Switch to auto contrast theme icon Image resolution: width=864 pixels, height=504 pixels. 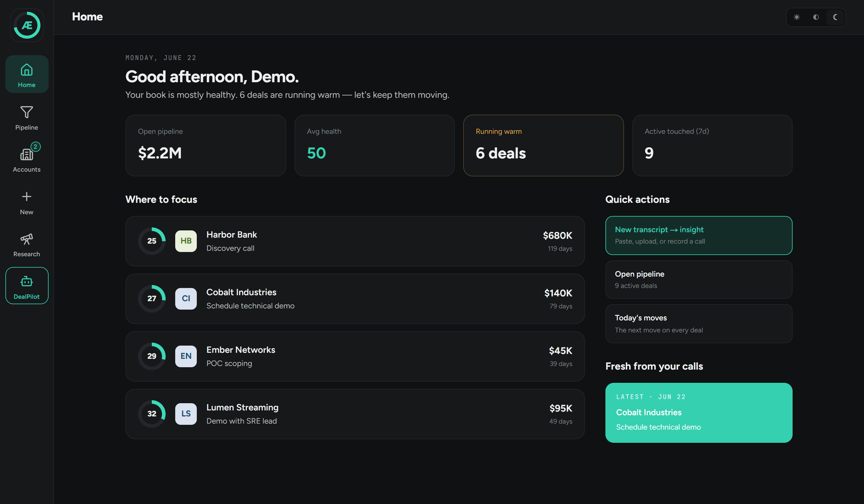point(816,17)
